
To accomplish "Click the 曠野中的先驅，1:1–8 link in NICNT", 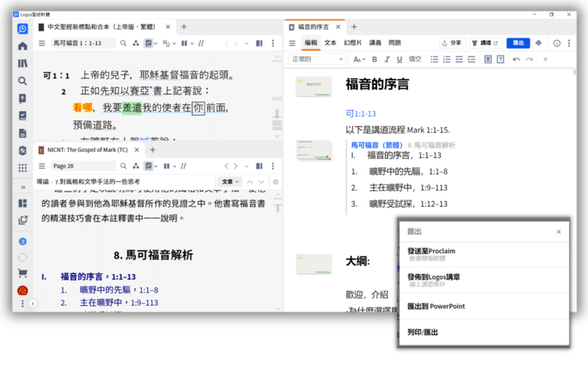I will coord(119,290).
